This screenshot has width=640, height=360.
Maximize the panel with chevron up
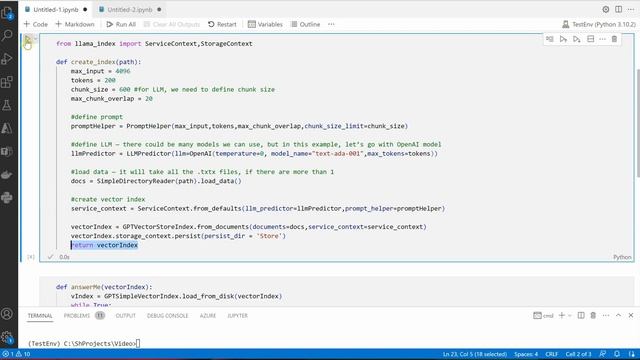click(618, 315)
